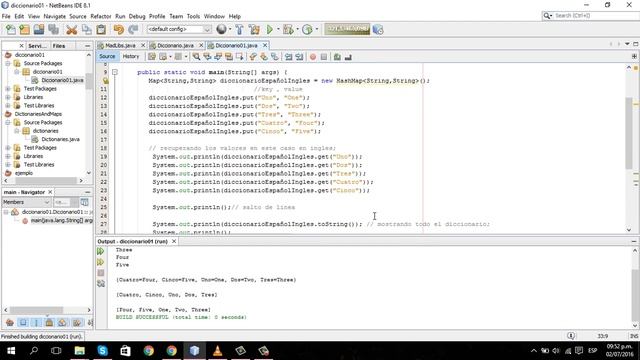Viewport: 640px width, 360px height.
Task: Open the Debug menu
Action: (137, 16)
